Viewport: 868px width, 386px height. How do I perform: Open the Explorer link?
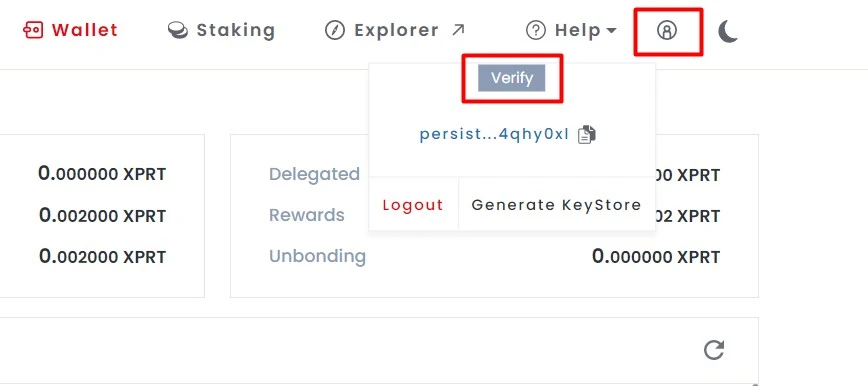pyautogui.click(x=395, y=30)
